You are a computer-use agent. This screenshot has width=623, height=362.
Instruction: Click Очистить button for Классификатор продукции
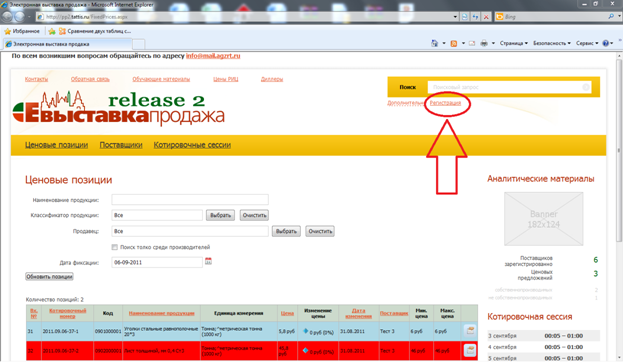pos(254,215)
